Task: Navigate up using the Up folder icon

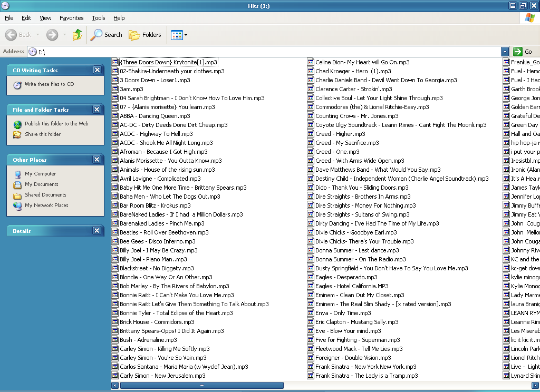Action: [x=77, y=35]
